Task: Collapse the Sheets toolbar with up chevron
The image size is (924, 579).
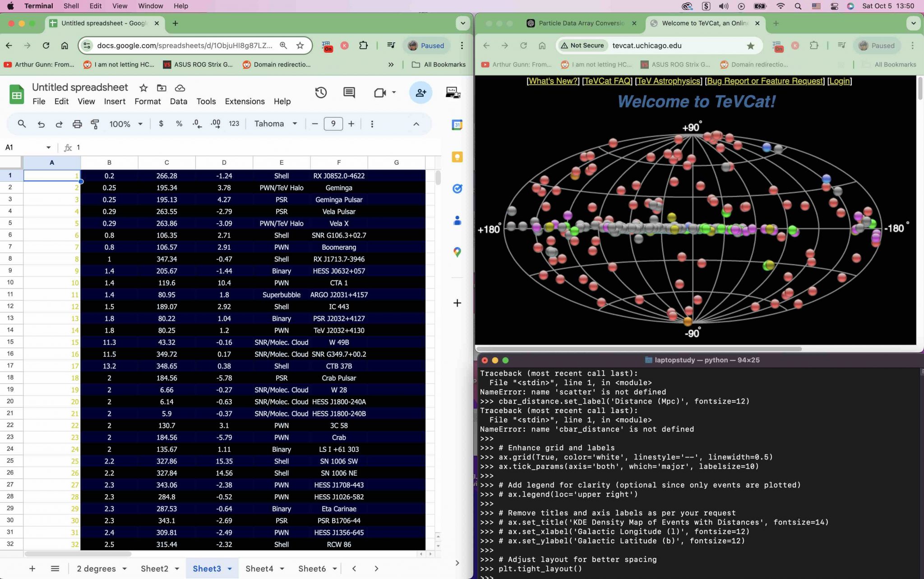Action: coord(416,124)
